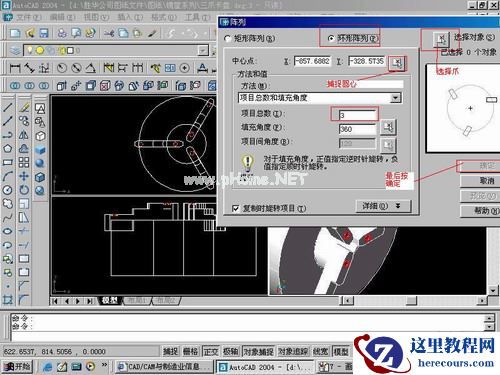Click the select objects button in dialog
Viewport: 500px width, 375px height.
441,39
